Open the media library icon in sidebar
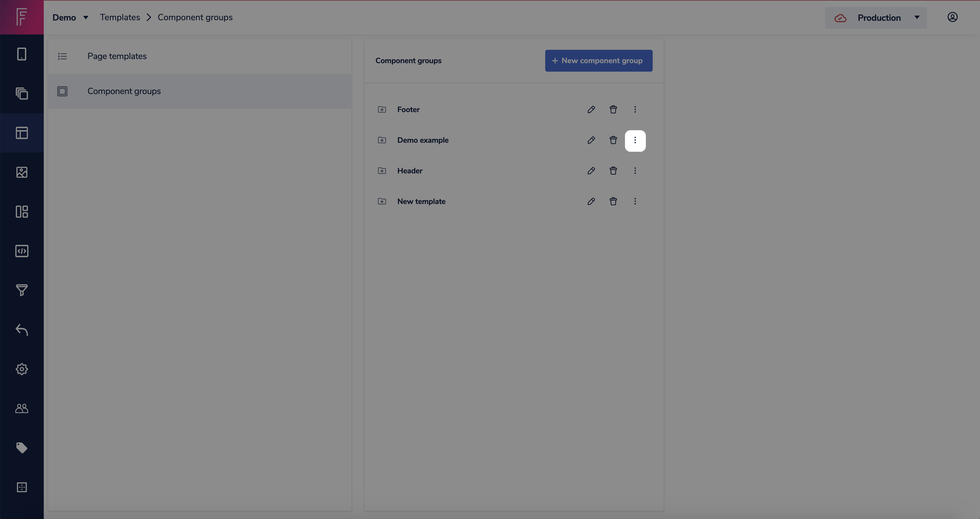This screenshot has height=519, width=980. tap(22, 172)
